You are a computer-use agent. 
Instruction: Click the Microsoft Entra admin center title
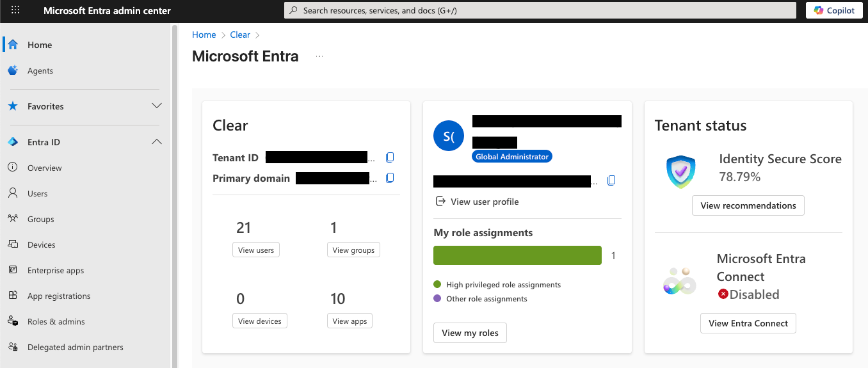107,10
